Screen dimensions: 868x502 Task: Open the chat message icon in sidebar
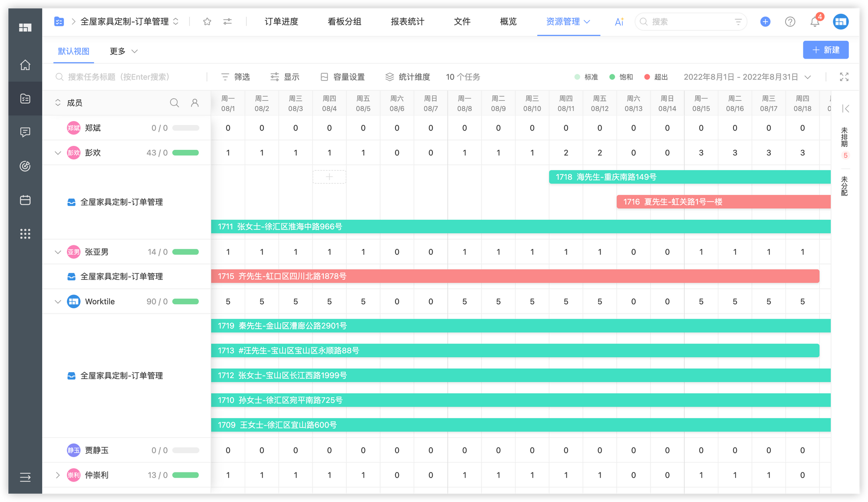point(25,132)
